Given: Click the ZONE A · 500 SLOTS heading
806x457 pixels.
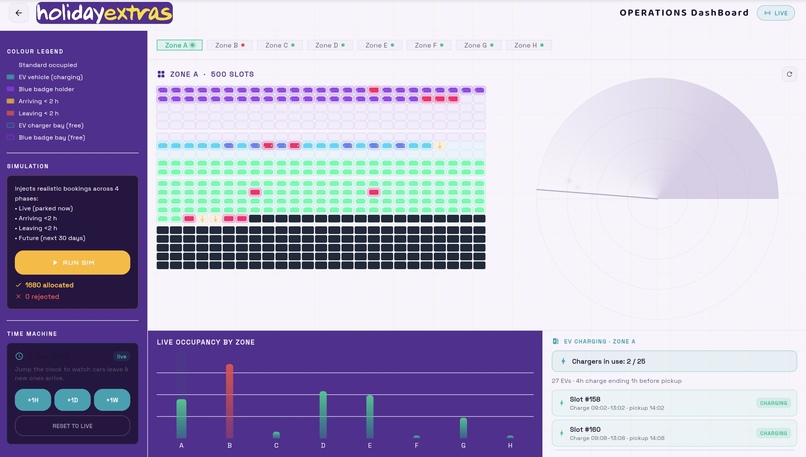Looking at the screenshot, I should coord(212,74).
